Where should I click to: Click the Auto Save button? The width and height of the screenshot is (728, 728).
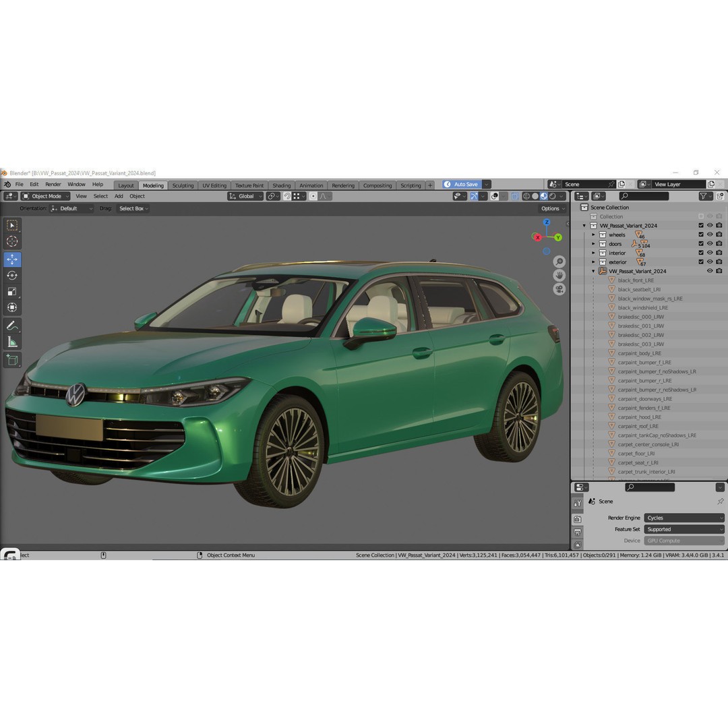pyautogui.click(x=462, y=184)
